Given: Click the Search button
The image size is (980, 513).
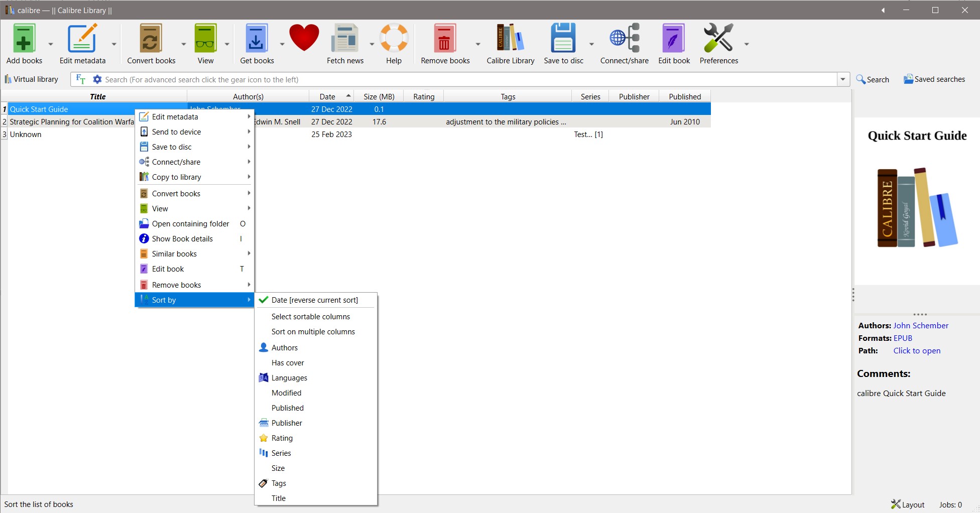Looking at the screenshot, I should (873, 79).
